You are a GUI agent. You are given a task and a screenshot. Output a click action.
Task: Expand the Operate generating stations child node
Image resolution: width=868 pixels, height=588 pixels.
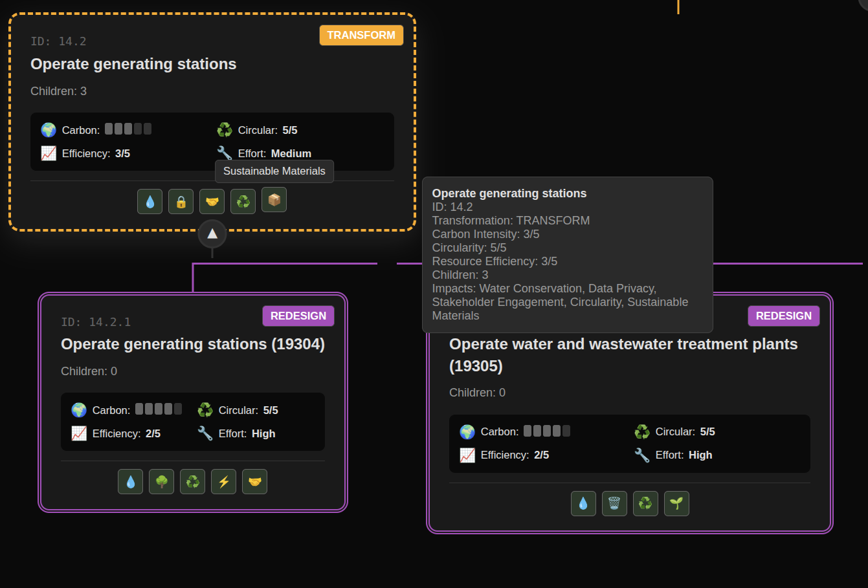tap(193, 343)
